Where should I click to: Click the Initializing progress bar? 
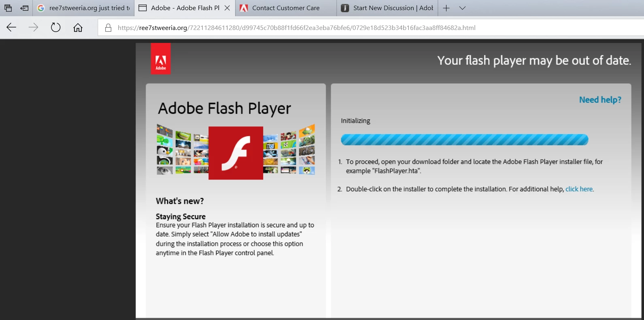[x=464, y=140]
